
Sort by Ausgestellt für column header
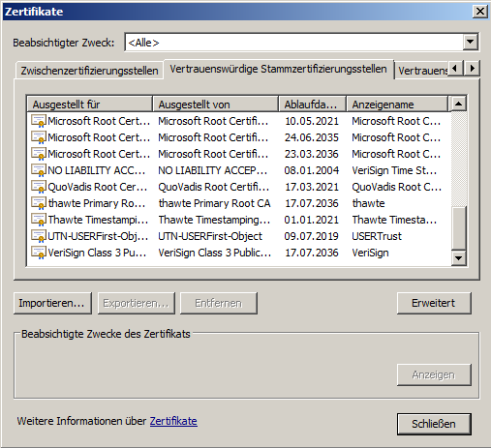[x=89, y=105]
